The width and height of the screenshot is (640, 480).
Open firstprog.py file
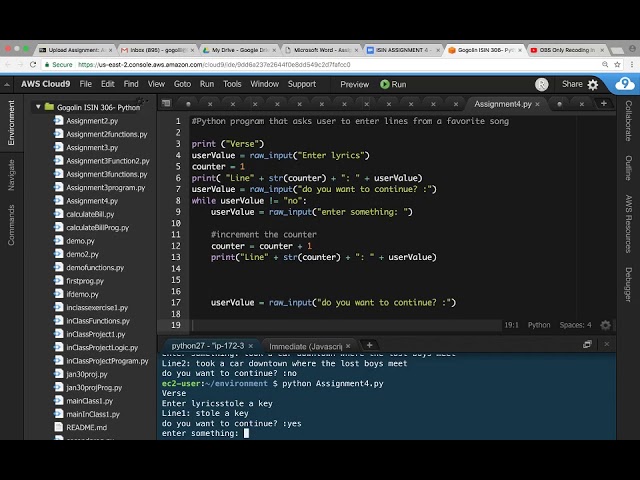click(85, 281)
